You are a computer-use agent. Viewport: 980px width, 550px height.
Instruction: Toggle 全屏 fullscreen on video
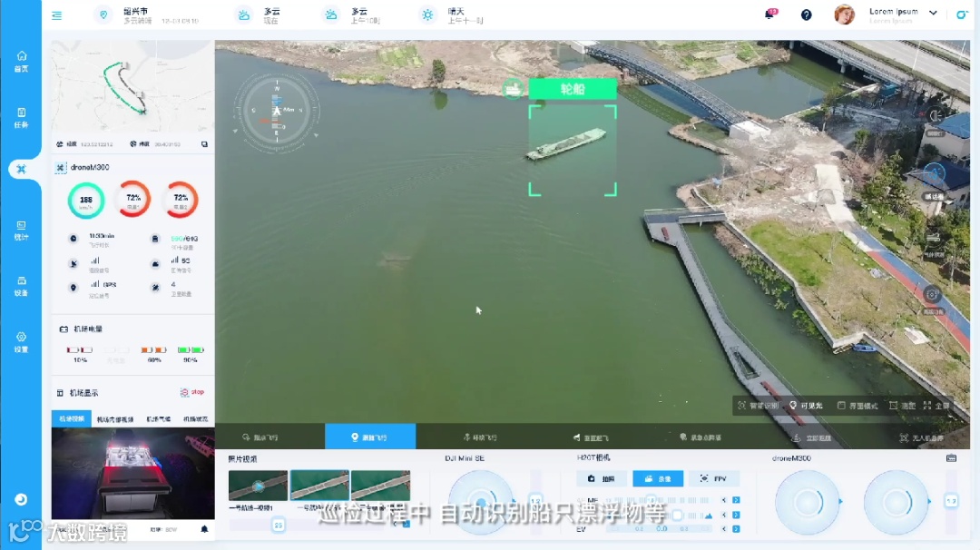[936, 406]
